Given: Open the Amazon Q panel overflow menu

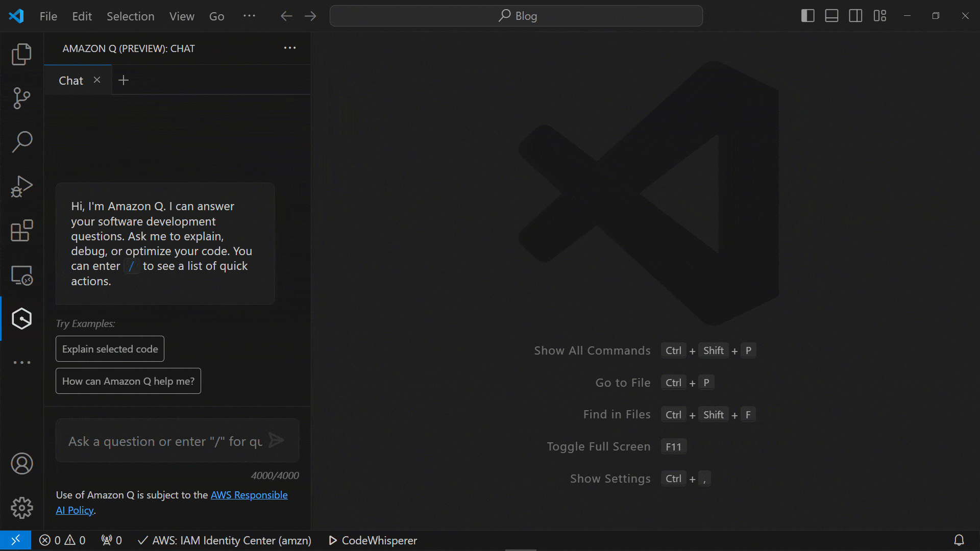Looking at the screenshot, I should pos(289,48).
